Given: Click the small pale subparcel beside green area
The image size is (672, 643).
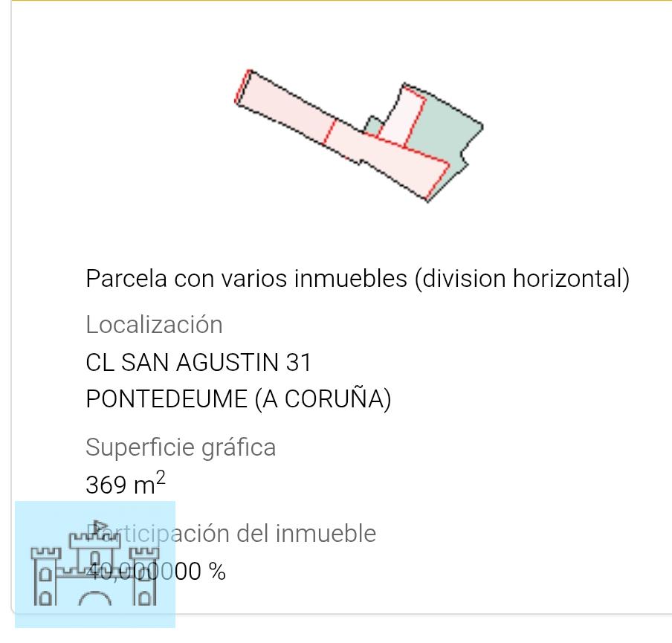Looking at the screenshot, I should click(x=401, y=119).
